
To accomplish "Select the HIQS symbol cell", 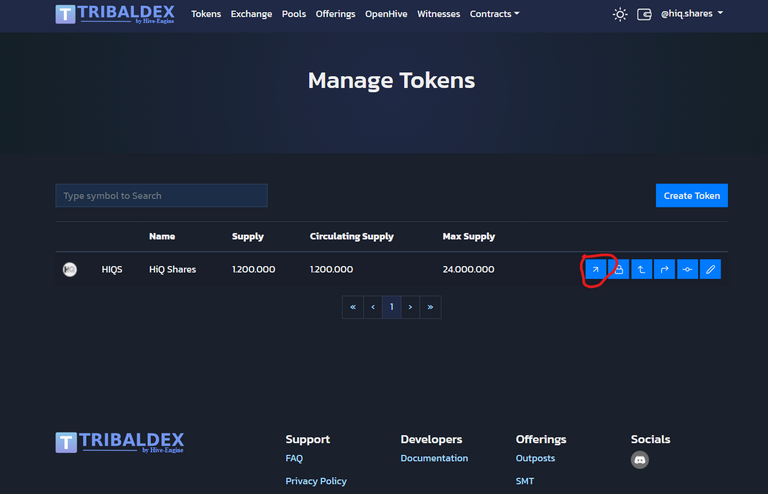I will coord(112,269).
